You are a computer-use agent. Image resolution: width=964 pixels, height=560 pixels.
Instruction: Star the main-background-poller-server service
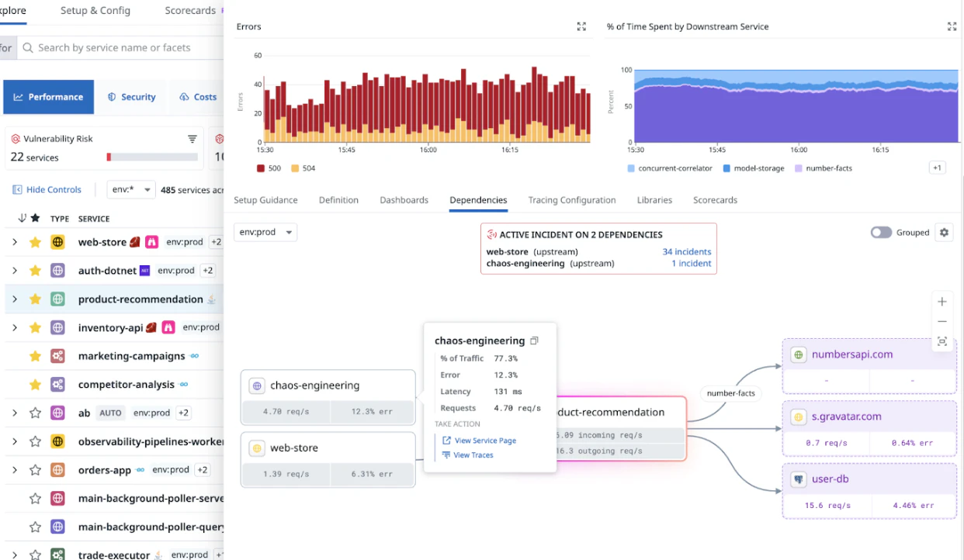pos(35,498)
